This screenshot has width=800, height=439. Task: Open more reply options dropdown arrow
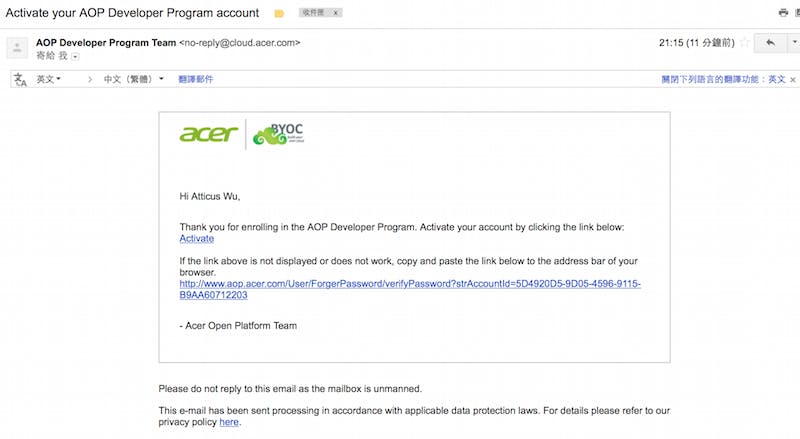tap(794, 43)
